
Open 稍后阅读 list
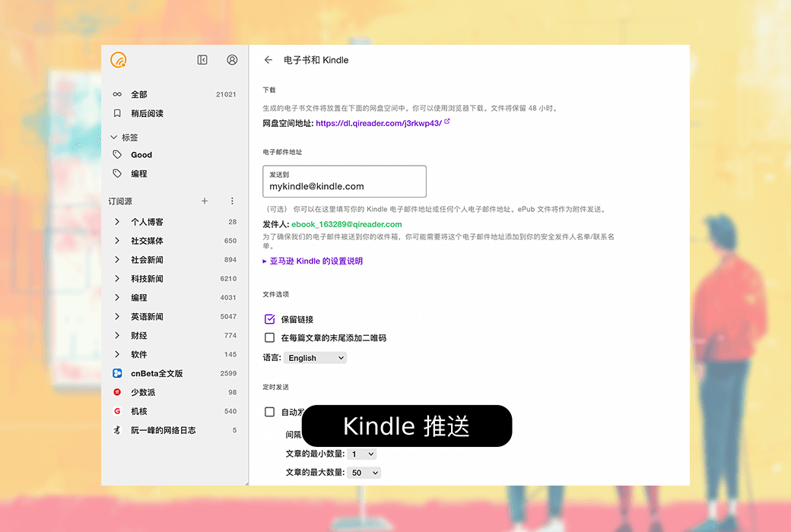[x=147, y=113]
